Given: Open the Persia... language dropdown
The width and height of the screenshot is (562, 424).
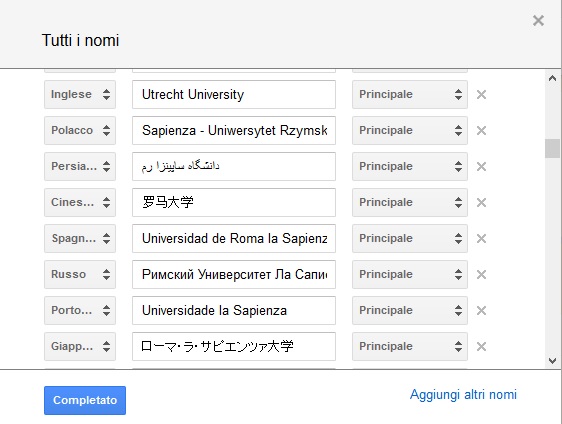Looking at the screenshot, I should [x=80, y=167].
